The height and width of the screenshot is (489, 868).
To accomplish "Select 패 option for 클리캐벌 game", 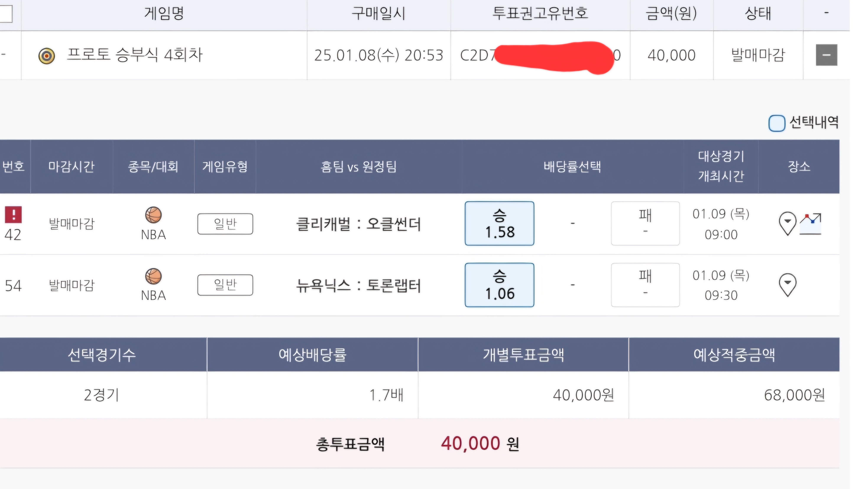I will tap(645, 223).
